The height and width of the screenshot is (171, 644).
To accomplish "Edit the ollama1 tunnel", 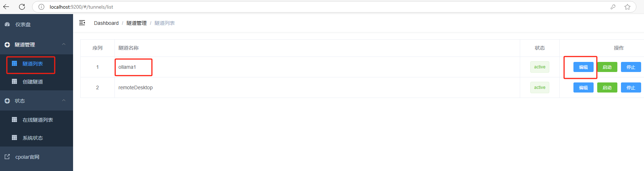I will (x=583, y=67).
